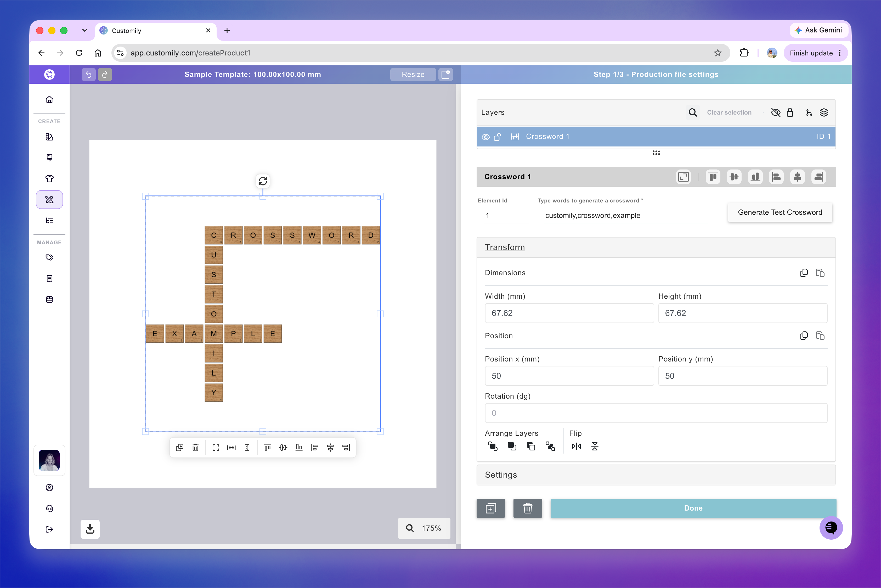881x588 pixels.
Task: Click the Rotation (dg) field
Action: click(656, 413)
